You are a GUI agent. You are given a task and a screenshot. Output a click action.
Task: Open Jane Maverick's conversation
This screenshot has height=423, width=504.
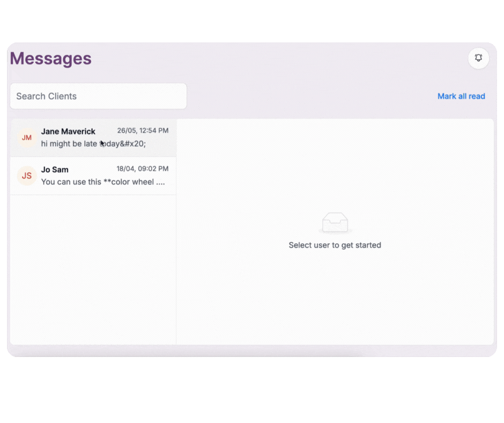93,137
